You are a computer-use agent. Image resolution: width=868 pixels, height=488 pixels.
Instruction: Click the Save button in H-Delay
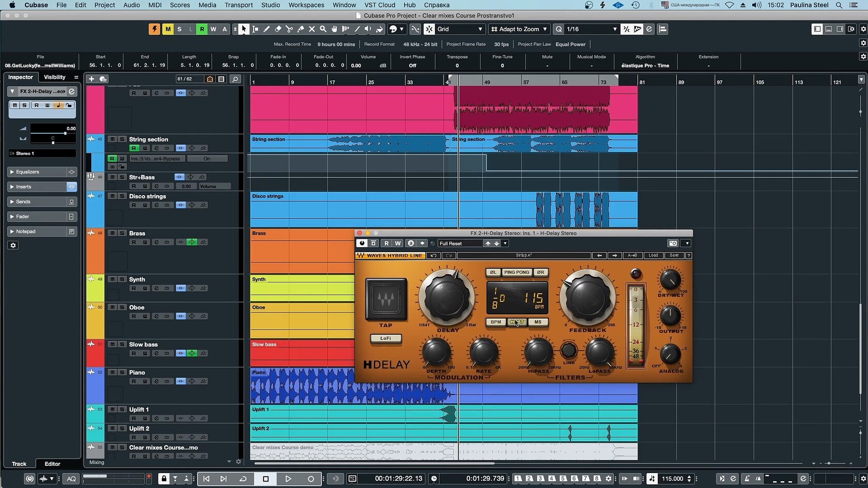pos(674,256)
